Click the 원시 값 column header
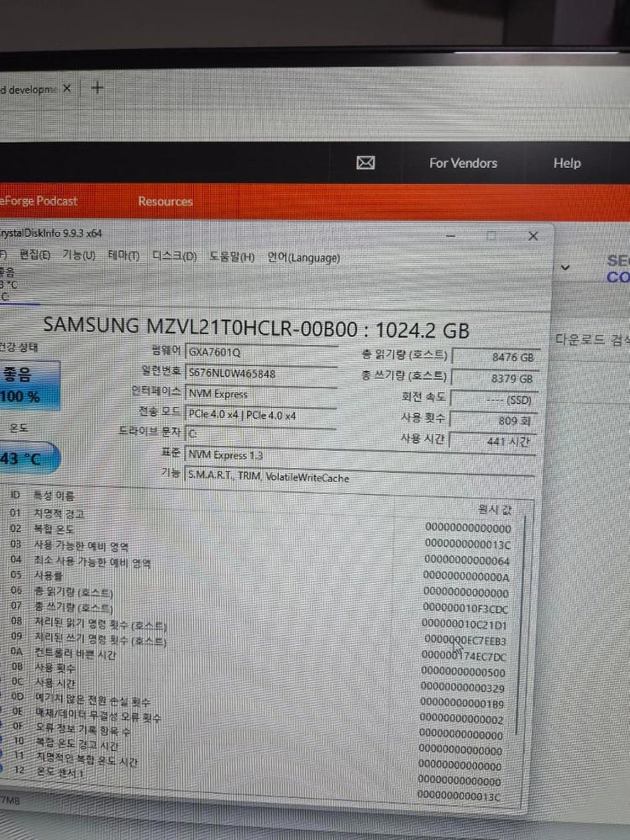 coord(495,509)
